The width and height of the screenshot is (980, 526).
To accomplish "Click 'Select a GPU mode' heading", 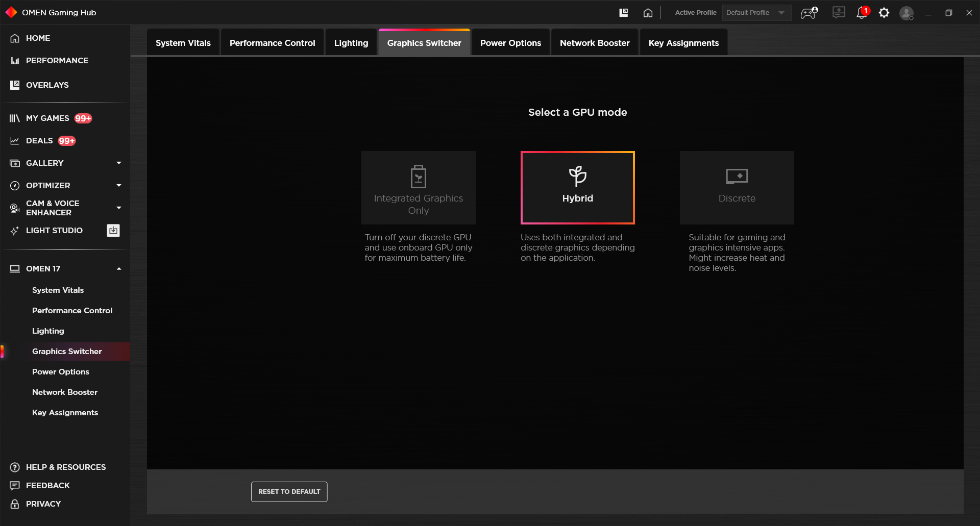I will point(578,112).
